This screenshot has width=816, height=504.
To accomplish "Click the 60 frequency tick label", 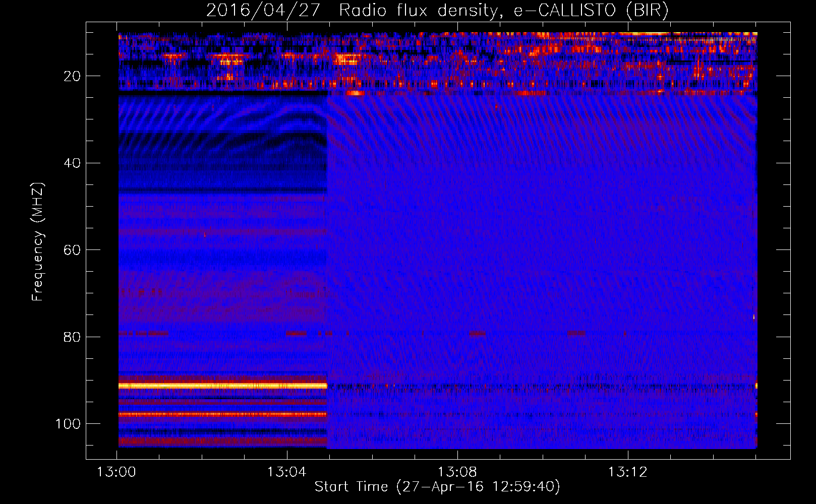I will tap(72, 250).
